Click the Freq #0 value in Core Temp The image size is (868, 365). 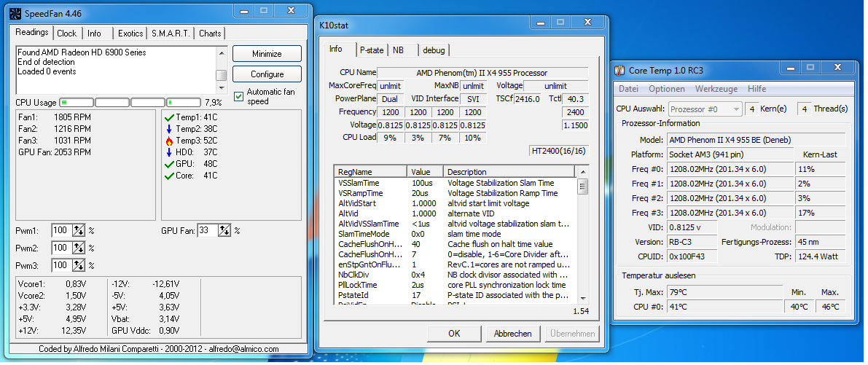[730, 169]
